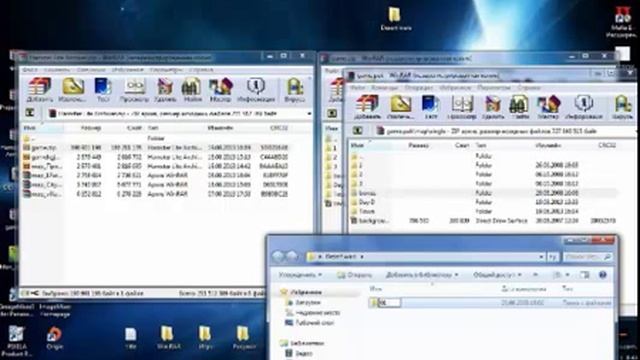
Task: Click the Origin shortcut on the desktop
Action: [x=54, y=338]
